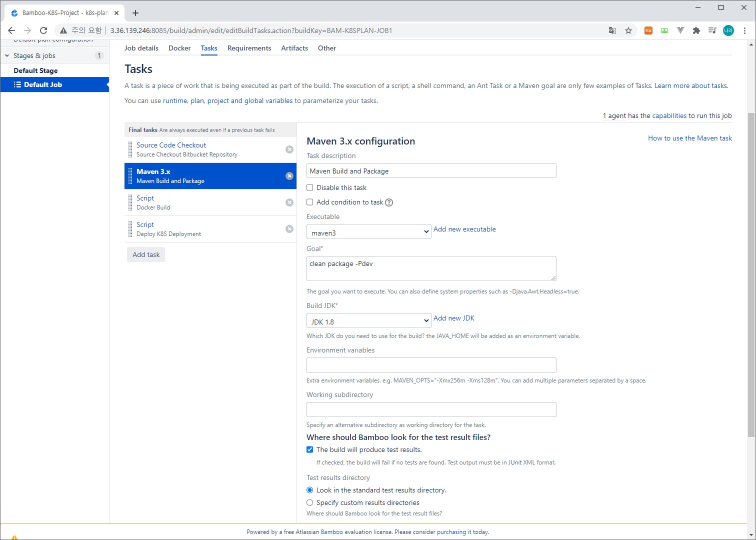Click the Environment variables field
756x540 pixels.
pyautogui.click(x=431, y=365)
